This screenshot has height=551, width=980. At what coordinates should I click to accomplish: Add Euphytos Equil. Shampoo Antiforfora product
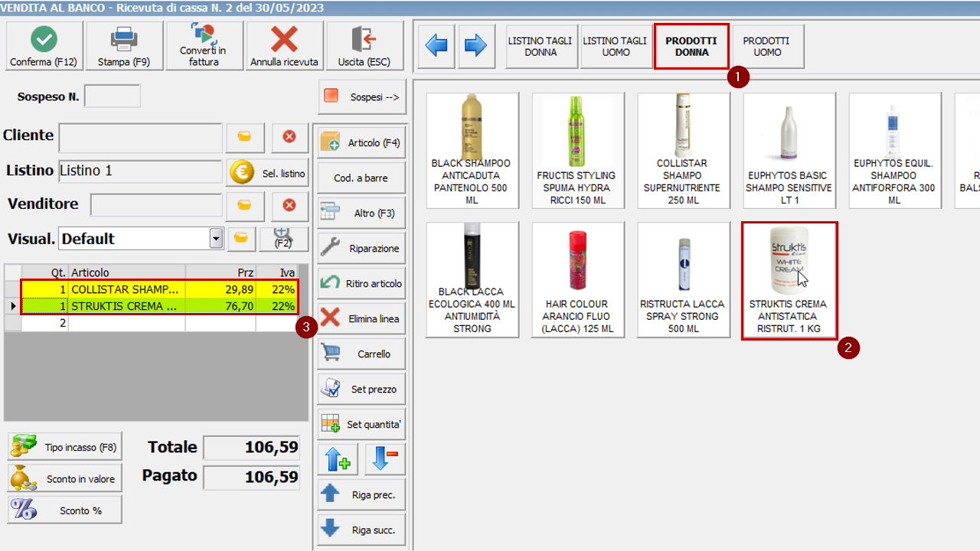[x=895, y=151]
